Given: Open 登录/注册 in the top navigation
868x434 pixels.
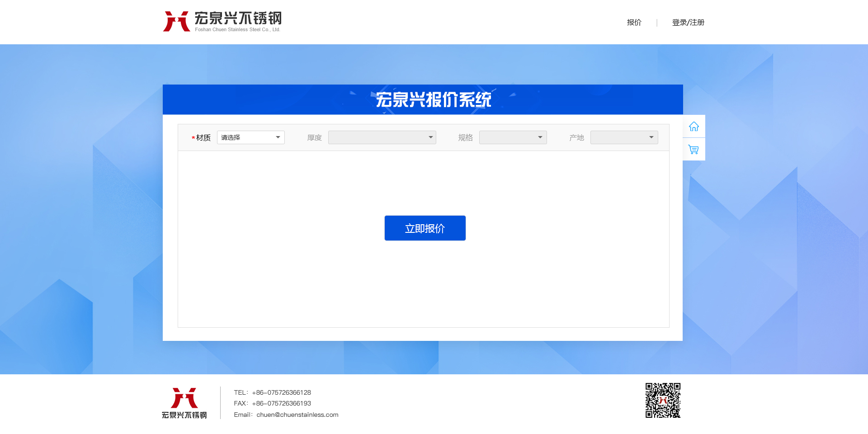Looking at the screenshot, I should (x=688, y=23).
